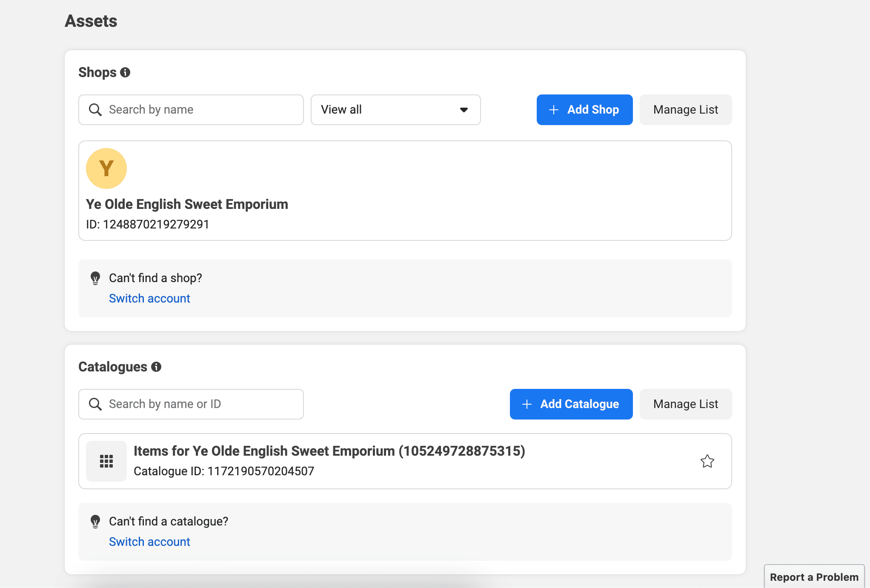870x588 pixels.
Task: Open Manage List for Catalogues
Action: click(x=686, y=404)
